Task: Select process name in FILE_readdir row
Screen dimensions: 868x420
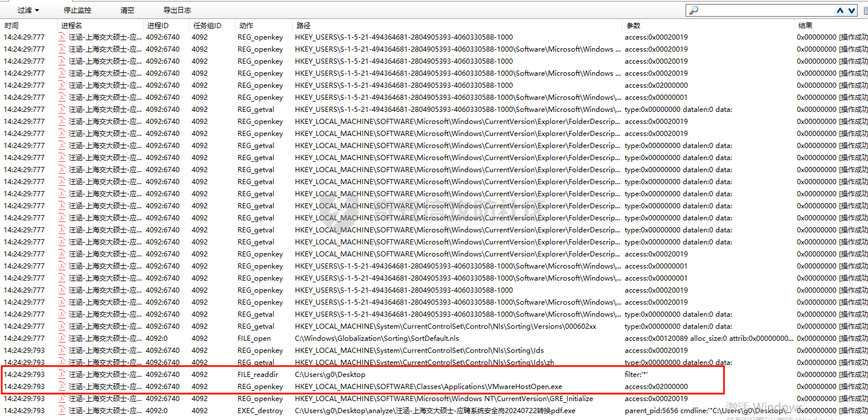Action: [x=106, y=375]
